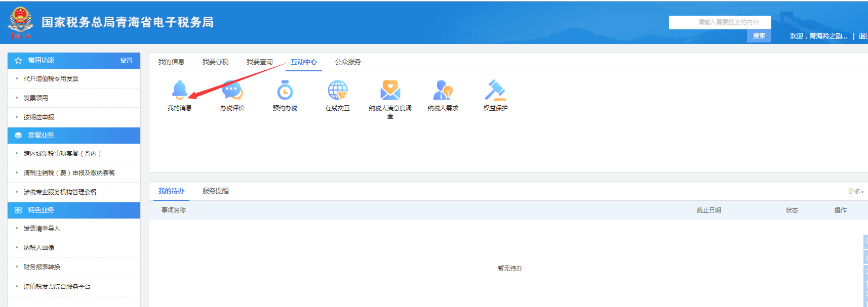Screen dimensions: 868x307
Task: Click the 套餐业务 section header
Action: pos(74,136)
